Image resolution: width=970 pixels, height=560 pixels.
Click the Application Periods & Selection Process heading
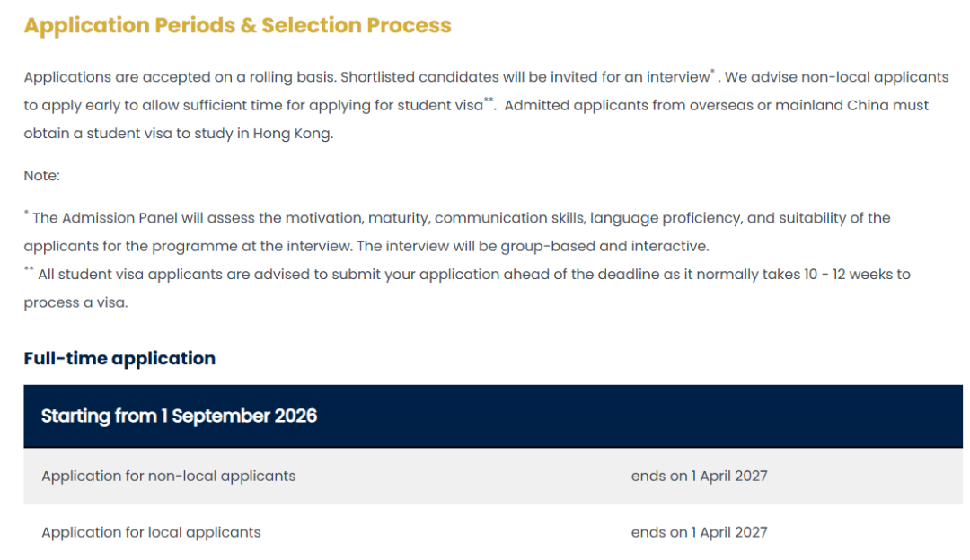point(237,25)
